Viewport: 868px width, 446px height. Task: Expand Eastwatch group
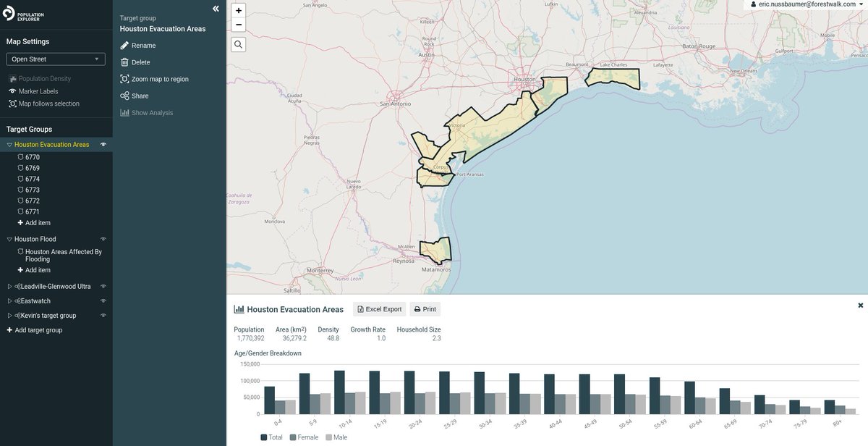pyautogui.click(x=9, y=301)
